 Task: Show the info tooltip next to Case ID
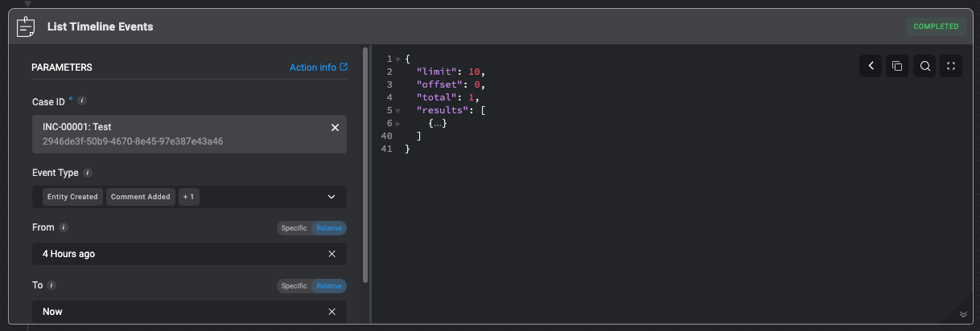point(82,101)
